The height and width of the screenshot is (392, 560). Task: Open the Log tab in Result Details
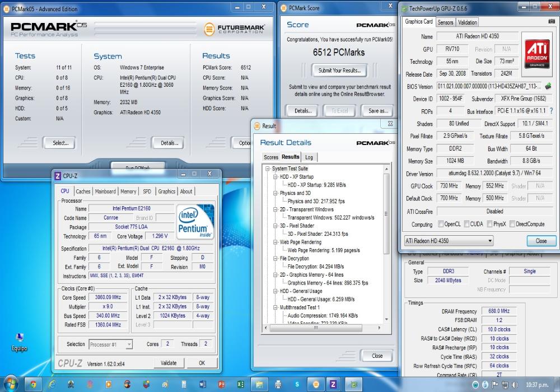[x=309, y=157]
